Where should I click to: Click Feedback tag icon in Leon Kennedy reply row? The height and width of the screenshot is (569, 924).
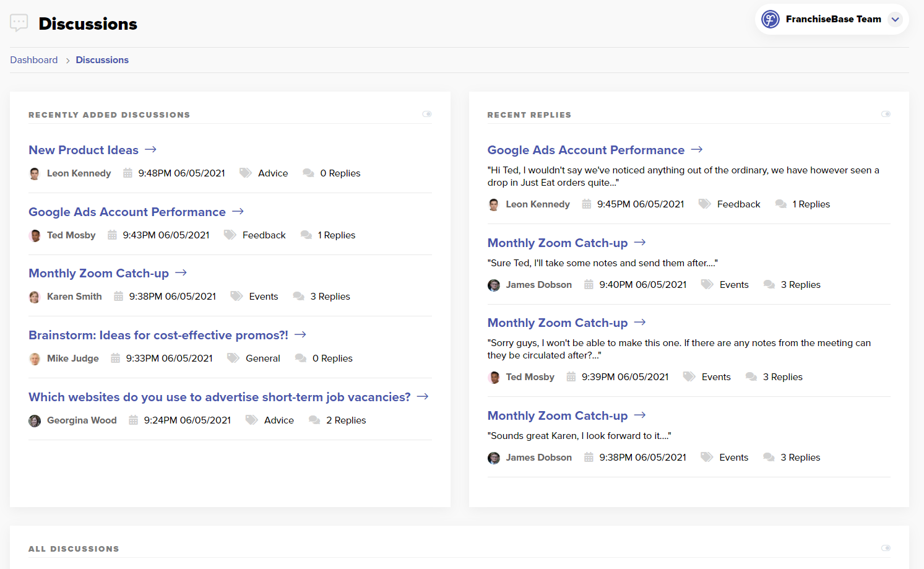tap(705, 204)
